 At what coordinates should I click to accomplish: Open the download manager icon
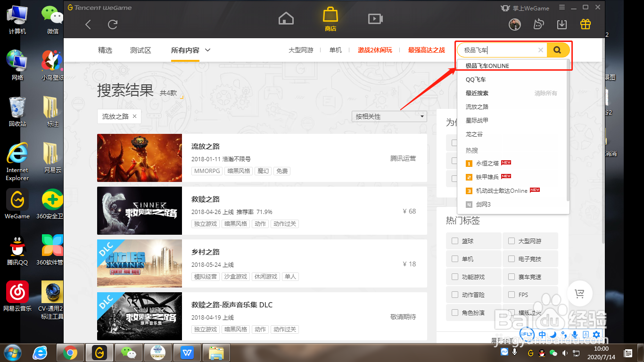coord(561,25)
